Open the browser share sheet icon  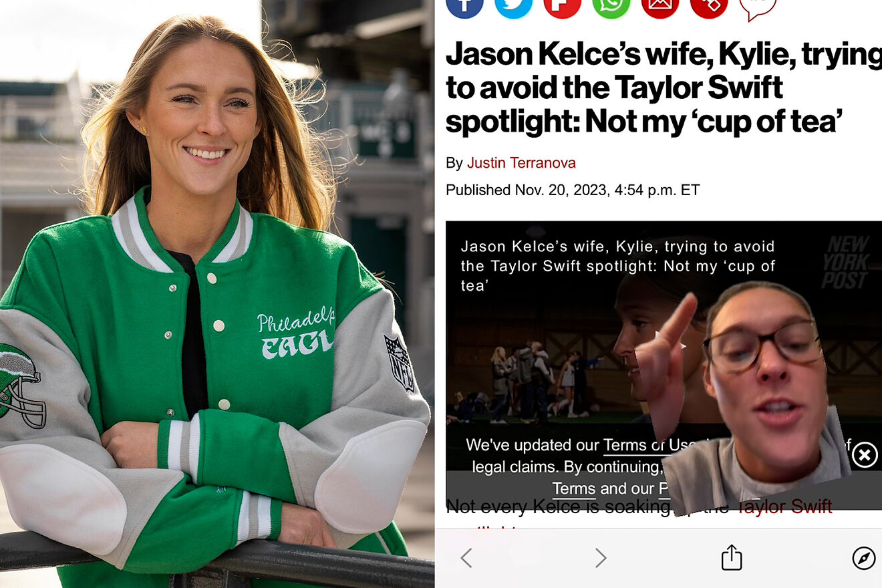(732, 557)
